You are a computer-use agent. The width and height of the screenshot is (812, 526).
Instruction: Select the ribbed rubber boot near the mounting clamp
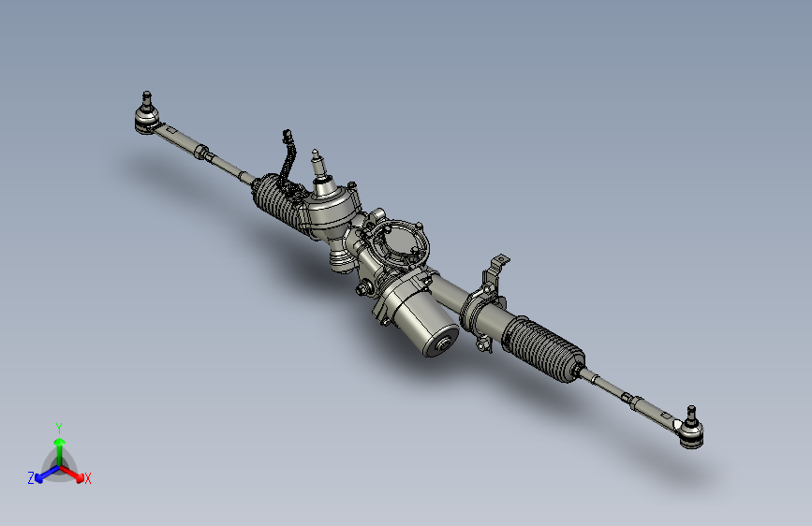(544, 349)
